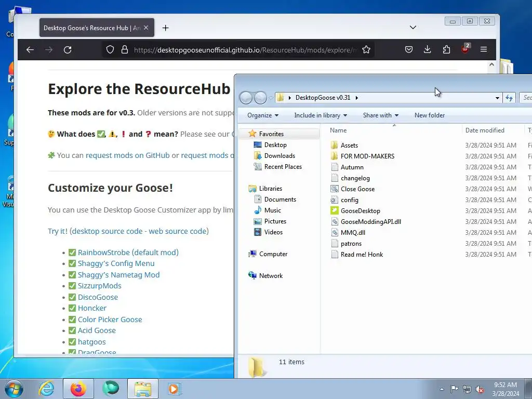Click the DesktopGoose v0.31 breadcrumb
Screen dimensions: 532x399
point(323,98)
